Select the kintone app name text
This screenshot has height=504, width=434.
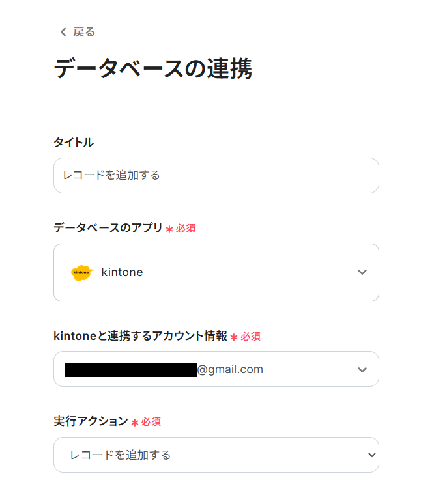[122, 272]
